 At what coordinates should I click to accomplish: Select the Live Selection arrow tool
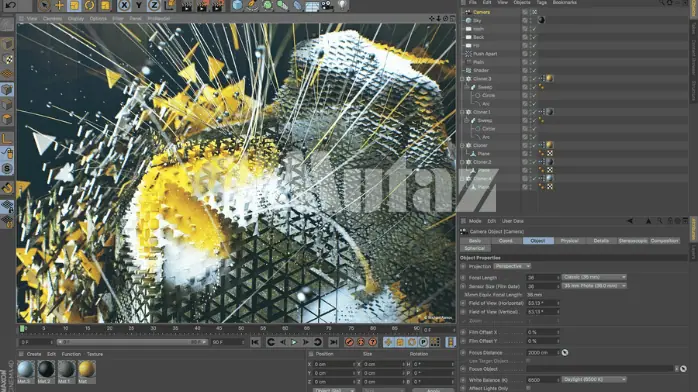point(44,5)
